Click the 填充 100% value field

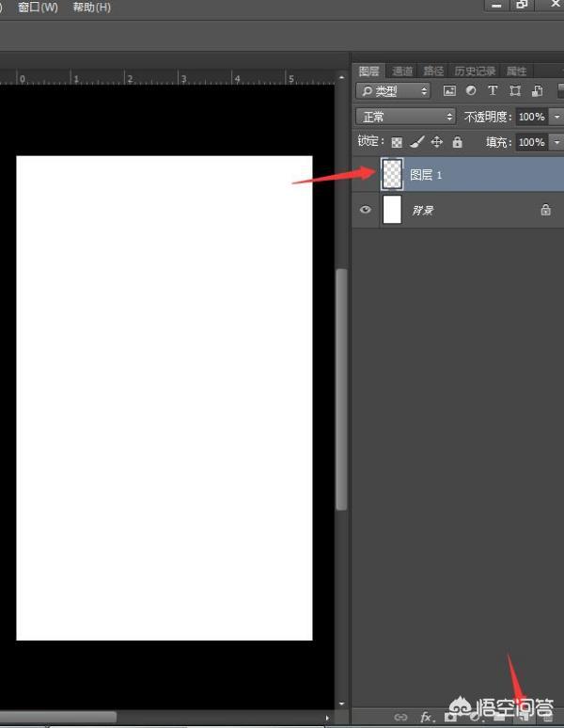click(531, 142)
